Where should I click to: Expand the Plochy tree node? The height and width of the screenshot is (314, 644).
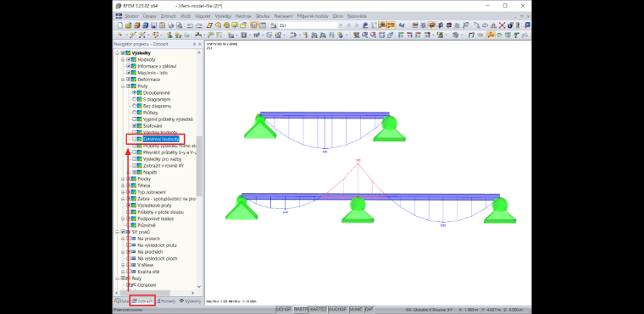[123, 179]
